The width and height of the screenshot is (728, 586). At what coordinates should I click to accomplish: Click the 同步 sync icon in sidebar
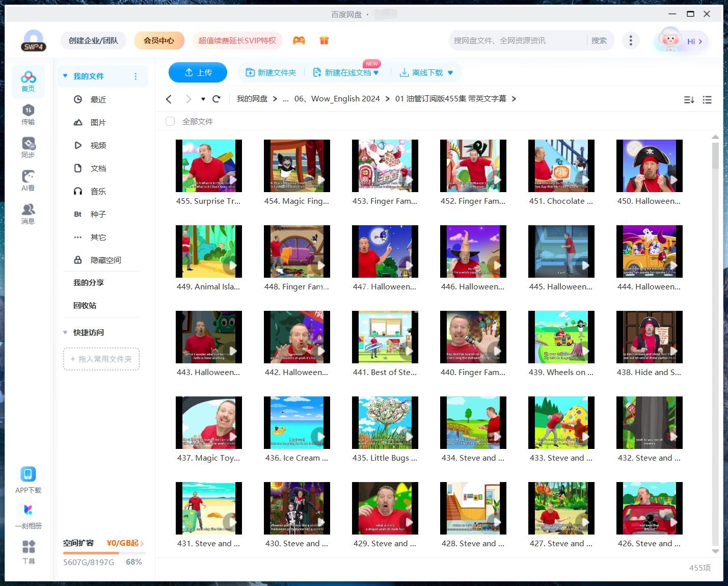pyautogui.click(x=28, y=147)
